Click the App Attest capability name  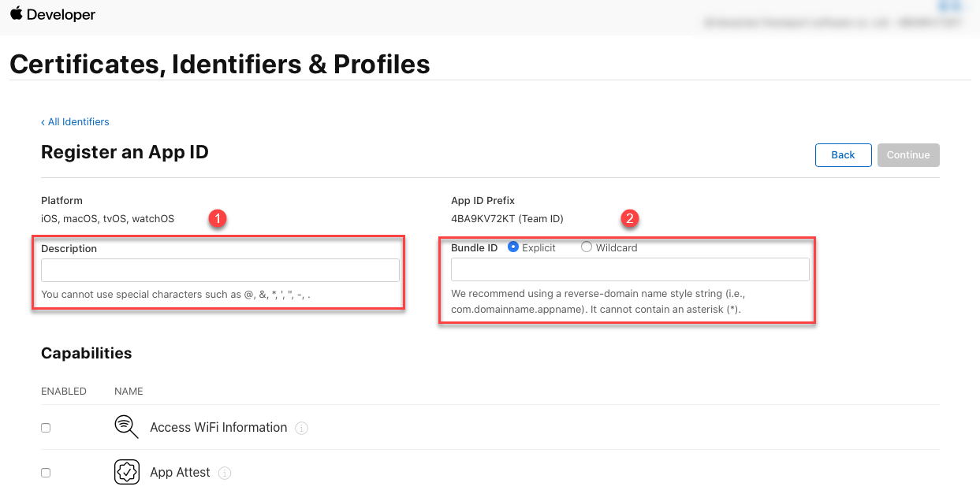click(180, 473)
